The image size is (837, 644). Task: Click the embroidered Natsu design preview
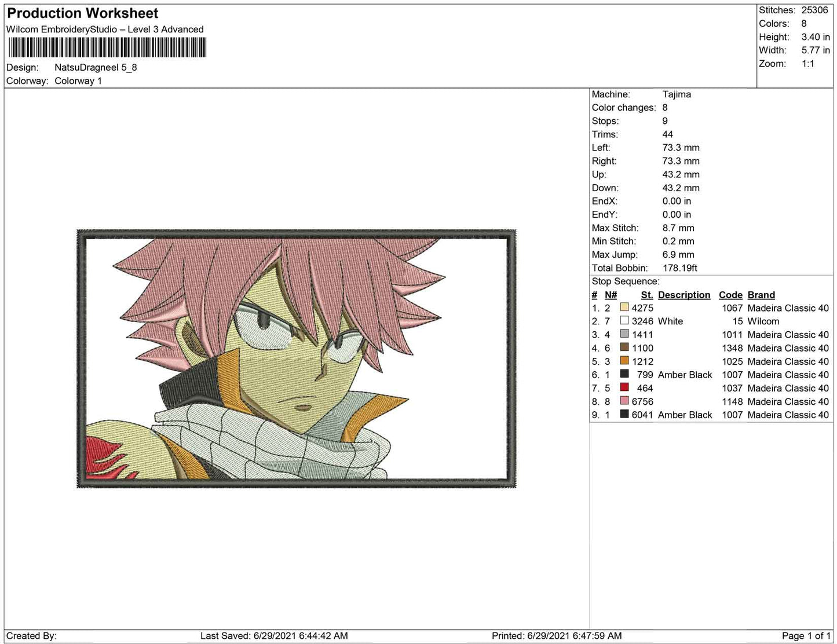pyautogui.click(x=296, y=359)
